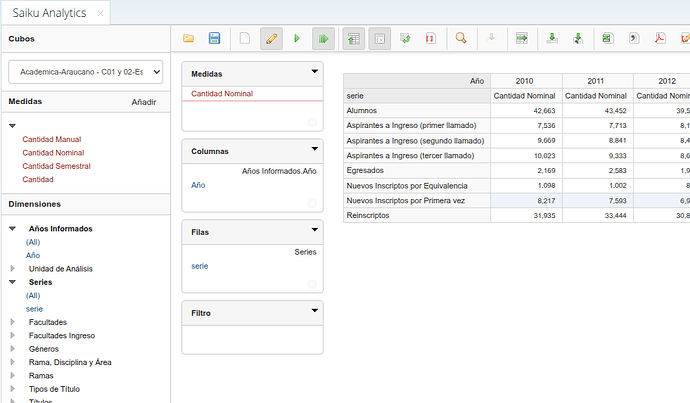Image resolution: width=690 pixels, height=403 pixels.
Task: Click the empty Filtro drop area
Action: tap(253, 340)
